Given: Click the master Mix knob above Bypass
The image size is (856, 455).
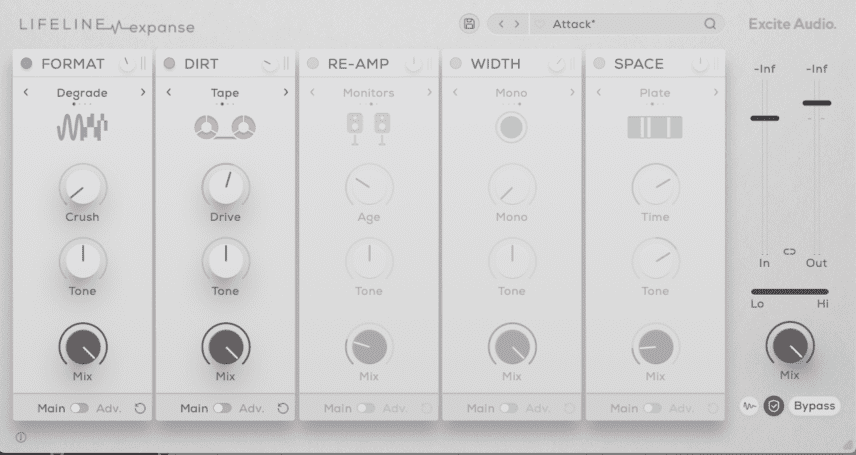Looking at the screenshot, I should click(x=790, y=346).
